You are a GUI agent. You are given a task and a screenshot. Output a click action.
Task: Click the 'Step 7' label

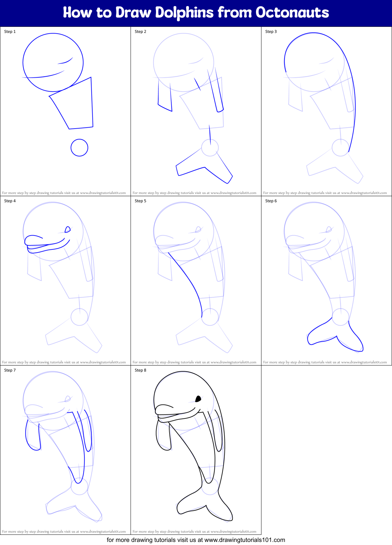[10, 370]
